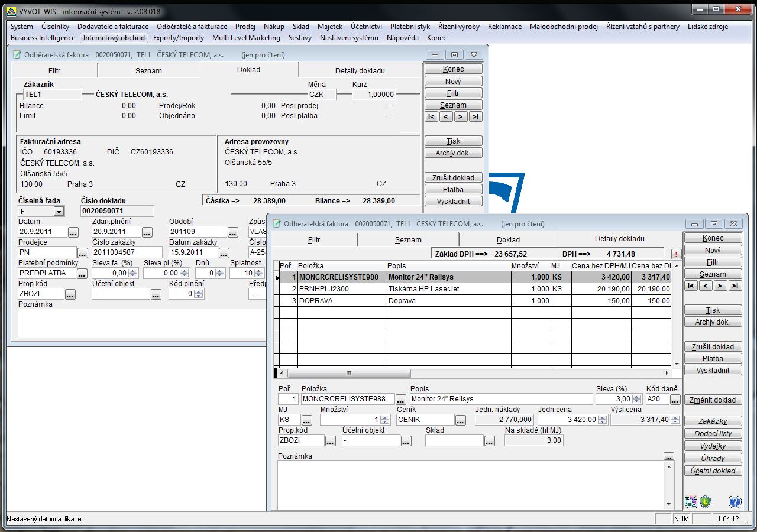Image resolution: width=757 pixels, height=532 pixels.
Task: Click the item Účetní objekt field in the front window
Action: [371, 440]
